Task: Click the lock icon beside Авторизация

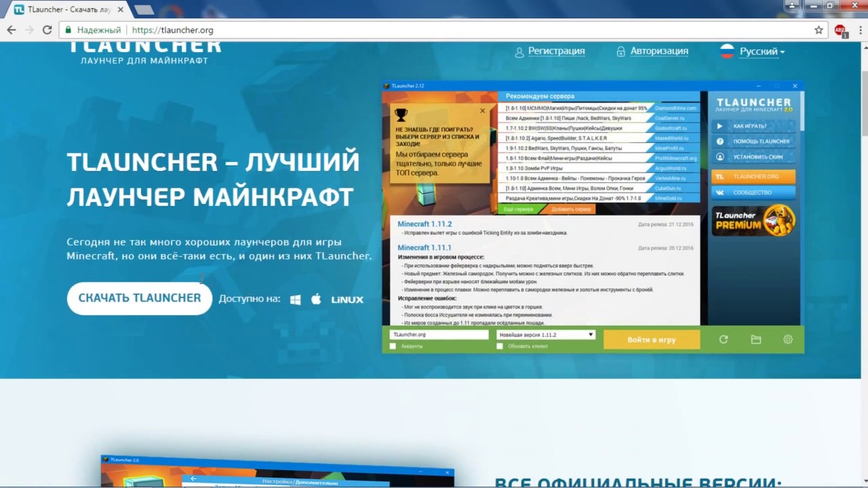Action: (x=620, y=52)
